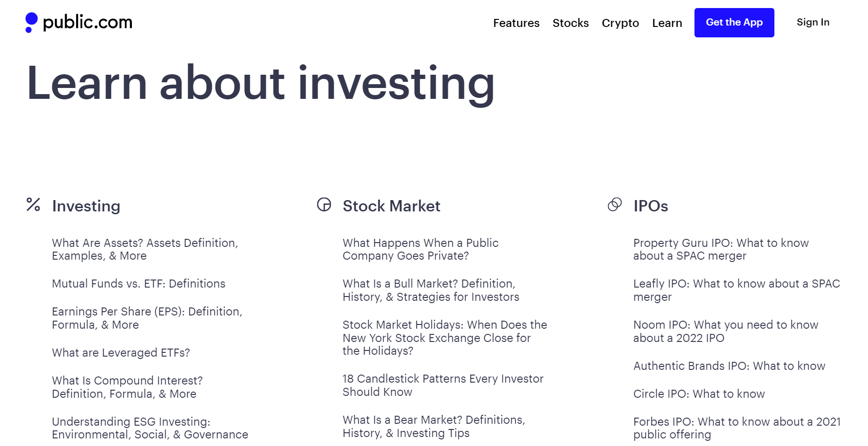
Task: Go to the Crypto section
Action: pyautogui.click(x=620, y=23)
